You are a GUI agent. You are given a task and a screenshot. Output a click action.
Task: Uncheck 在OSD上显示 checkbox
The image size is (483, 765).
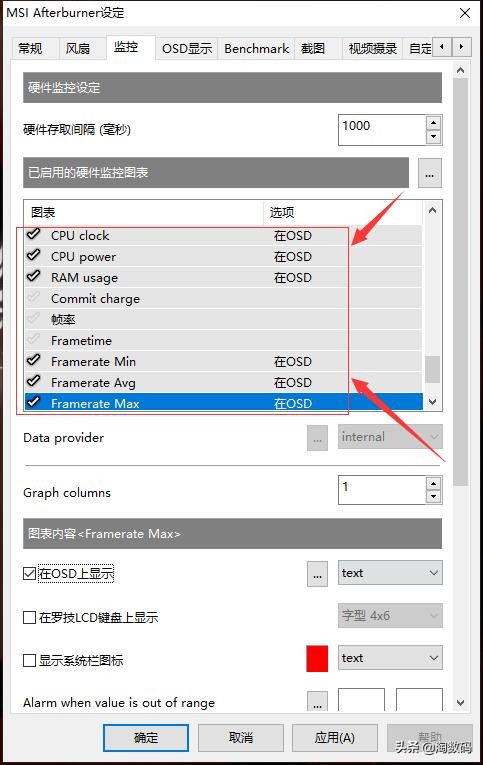(29, 573)
